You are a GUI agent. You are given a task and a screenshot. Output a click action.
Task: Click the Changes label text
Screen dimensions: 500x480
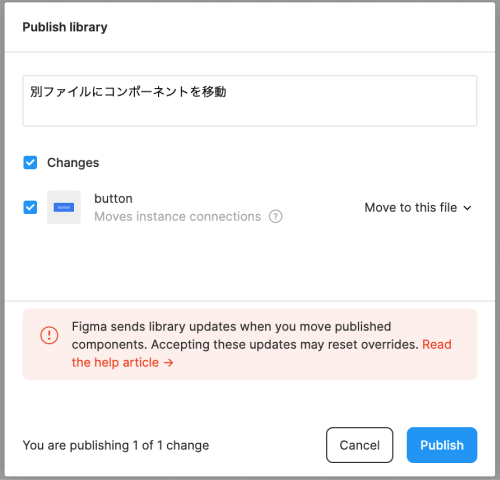(73, 163)
